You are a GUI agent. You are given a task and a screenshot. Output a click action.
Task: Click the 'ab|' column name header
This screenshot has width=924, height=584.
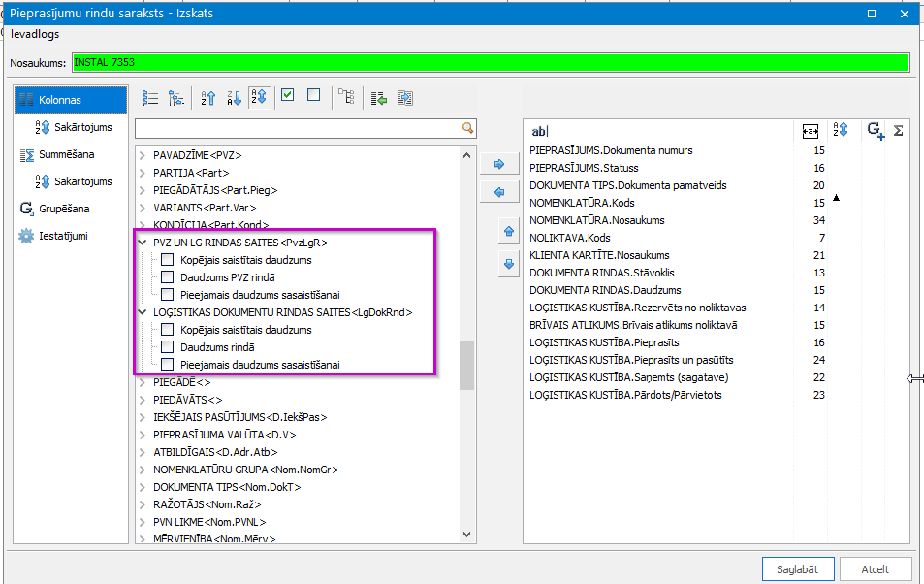(x=540, y=132)
